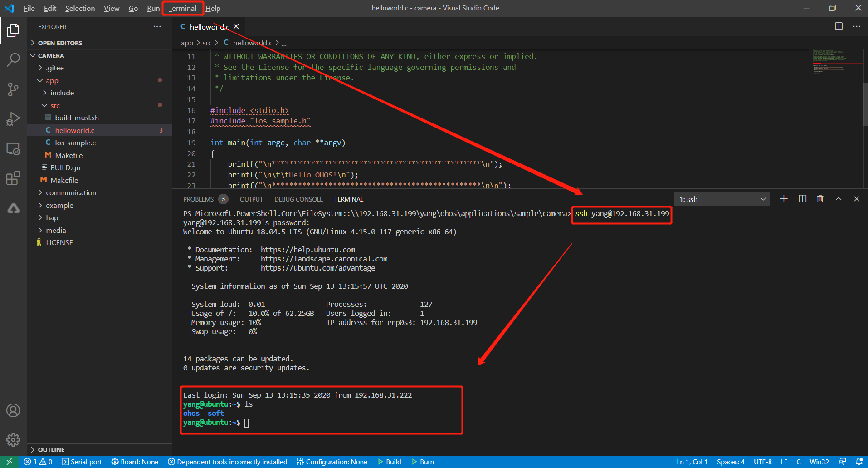Maximize the terminal panel size

pyautogui.click(x=839, y=199)
